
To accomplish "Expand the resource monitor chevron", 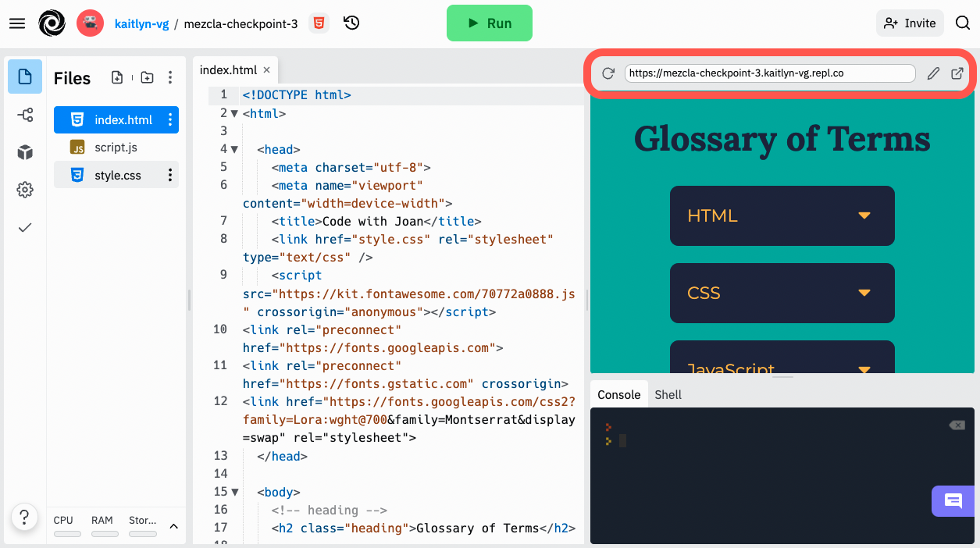I will click(x=173, y=526).
